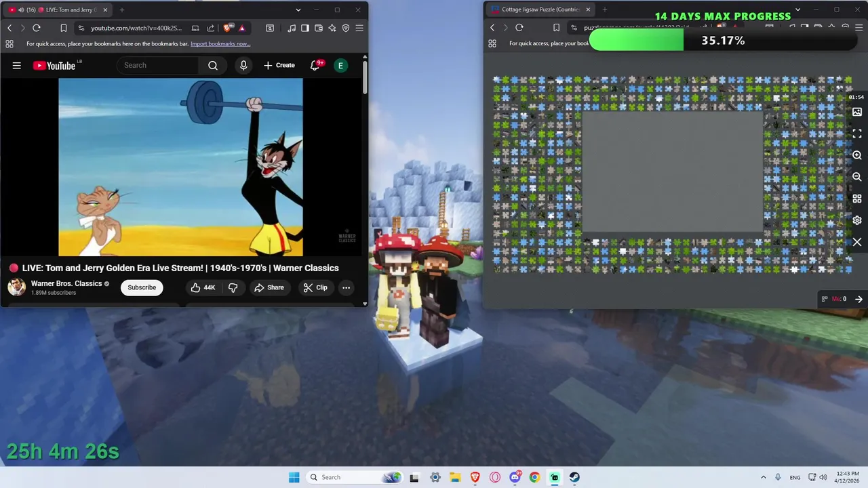Image resolution: width=868 pixels, height=488 pixels.
Task: Click the YouTube search magnifier button
Action: 213,65
